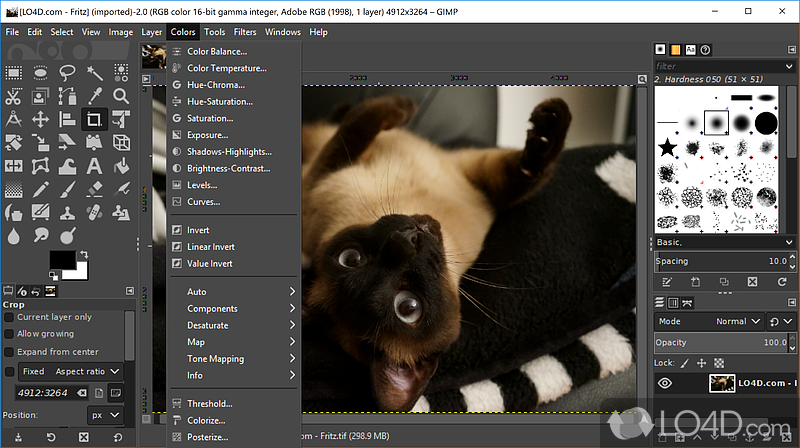This screenshot has width=800, height=448.
Task: Enable Allow growing checkbox
Action: 9,334
